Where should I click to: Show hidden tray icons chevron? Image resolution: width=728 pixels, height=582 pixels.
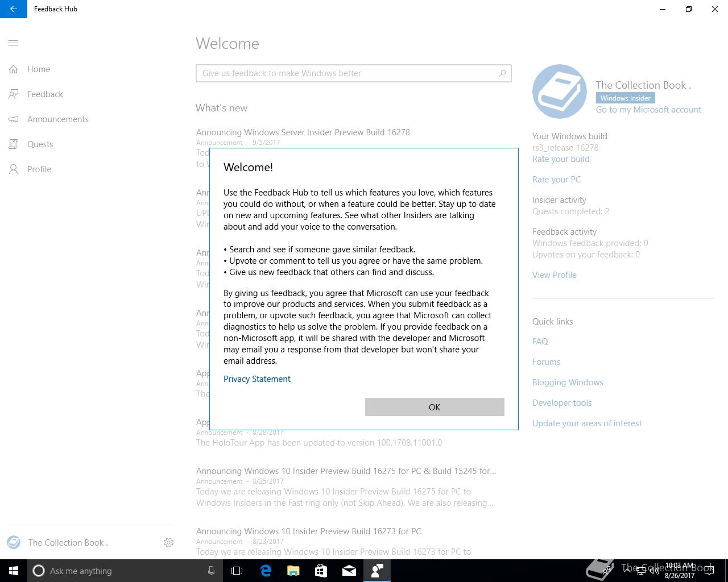click(x=627, y=571)
